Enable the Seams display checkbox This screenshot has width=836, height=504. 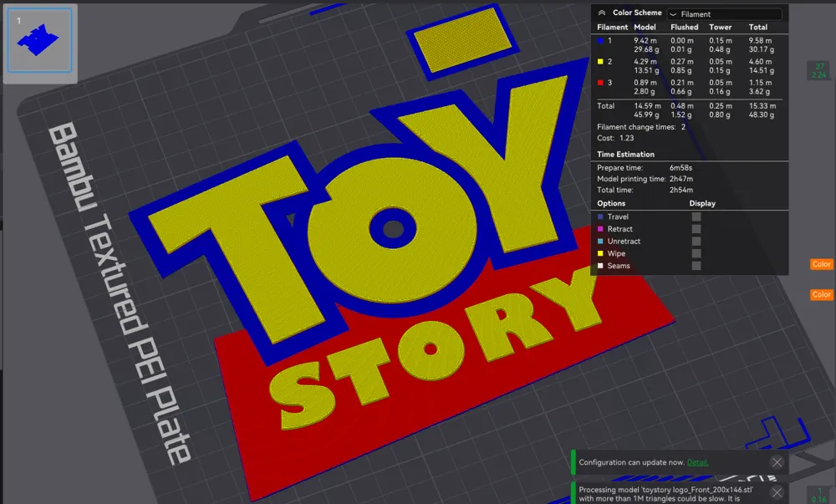696,266
